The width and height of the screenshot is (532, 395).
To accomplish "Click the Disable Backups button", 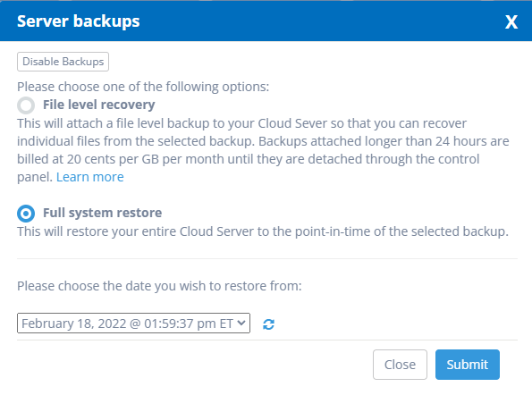I will point(63,62).
